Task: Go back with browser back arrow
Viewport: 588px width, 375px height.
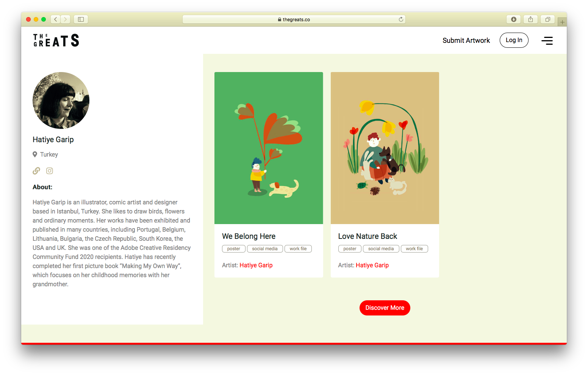Action: pyautogui.click(x=56, y=19)
